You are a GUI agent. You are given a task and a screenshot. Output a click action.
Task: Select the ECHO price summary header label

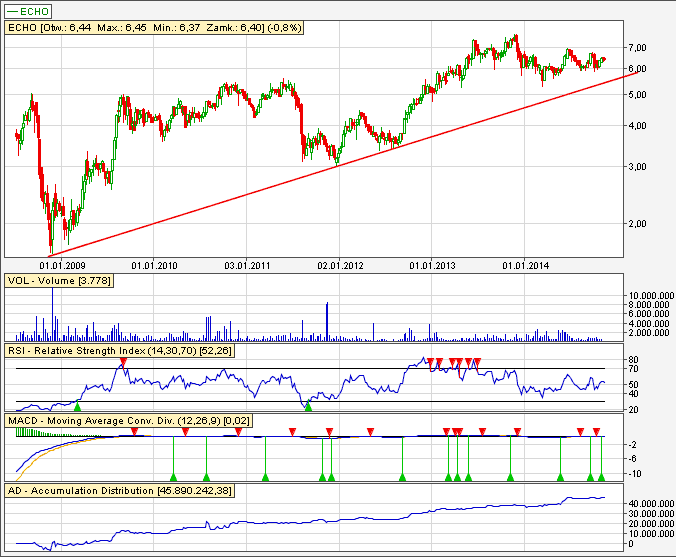pyautogui.click(x=135, y=30)
